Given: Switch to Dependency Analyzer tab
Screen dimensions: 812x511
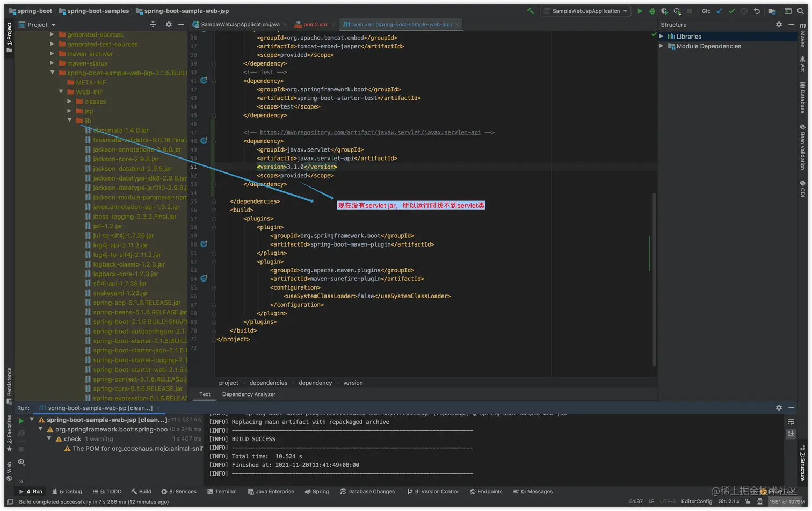Looking at the screenshot, I should click(x=249, y=394).
